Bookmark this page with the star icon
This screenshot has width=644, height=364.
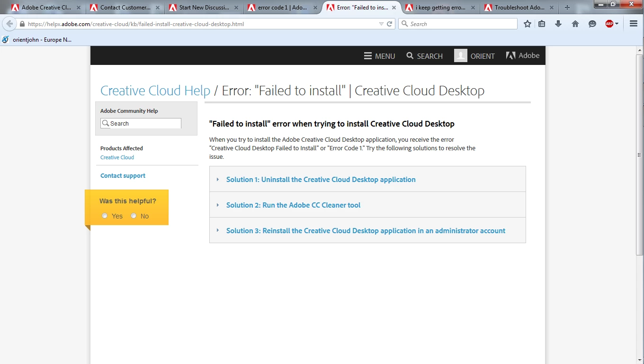528,24
